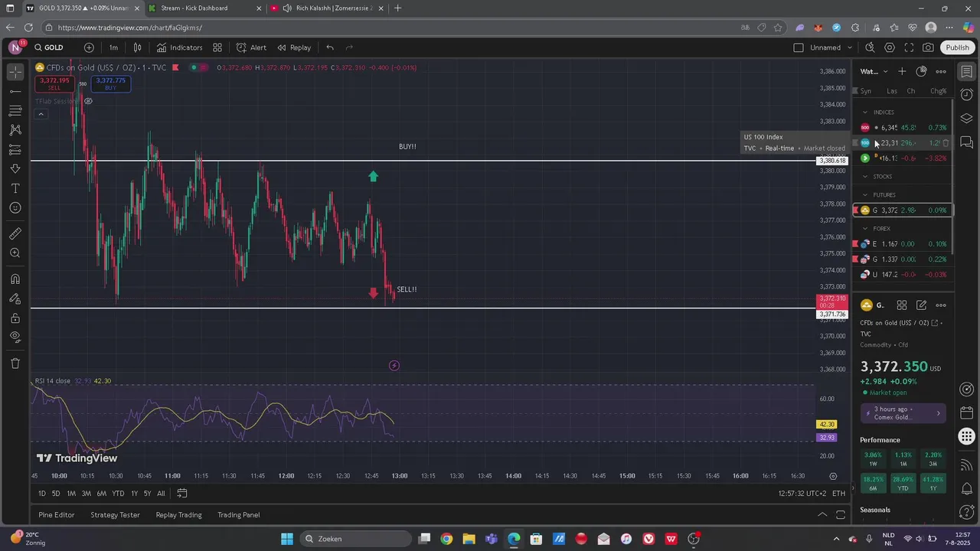Screen dimensions: 980x551
Task: Open the chats side panel
Action: pos(967,142)
